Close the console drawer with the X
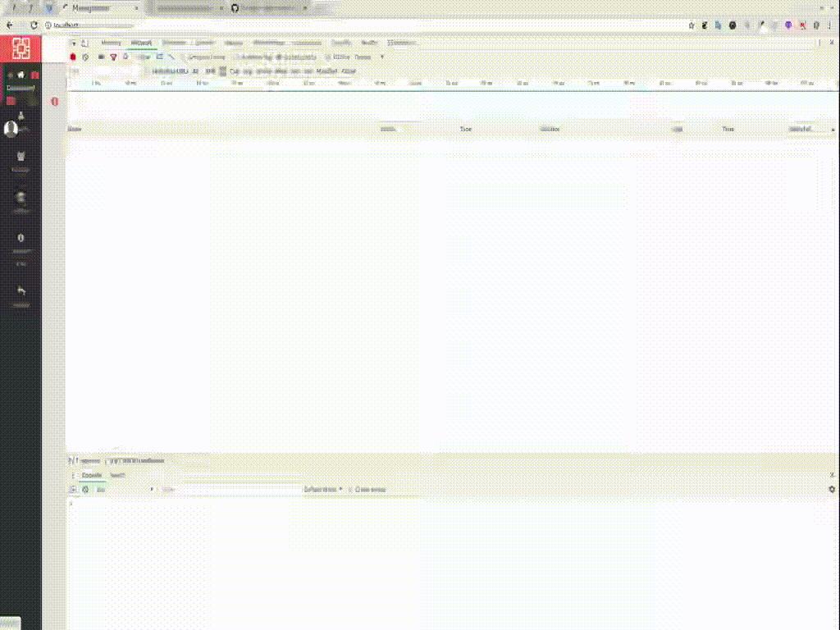Image resolution: width=840 pixels, height=630 pixels. (x=832, y=474)
